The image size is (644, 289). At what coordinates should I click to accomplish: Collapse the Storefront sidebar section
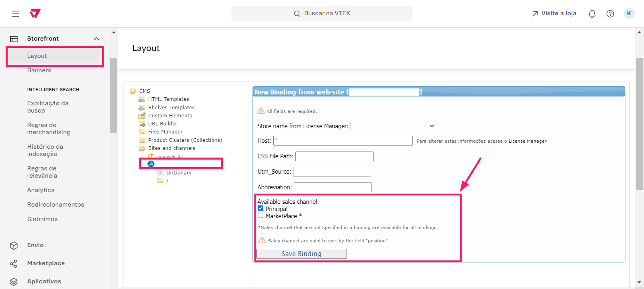[x=96, y=39]
